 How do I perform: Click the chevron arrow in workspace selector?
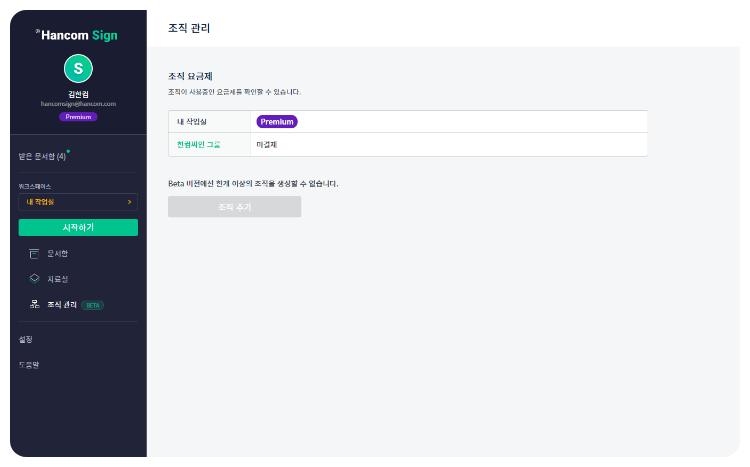click(129, 202)
